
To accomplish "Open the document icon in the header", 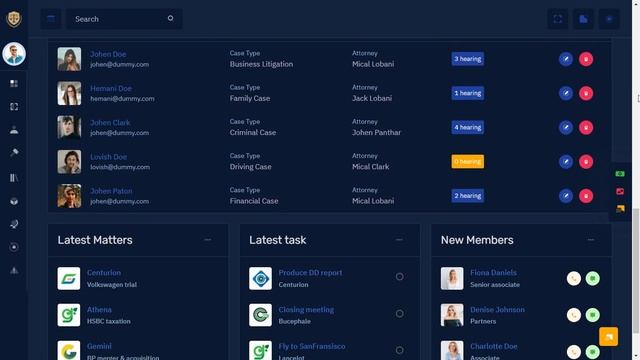I will click(583, 19).
